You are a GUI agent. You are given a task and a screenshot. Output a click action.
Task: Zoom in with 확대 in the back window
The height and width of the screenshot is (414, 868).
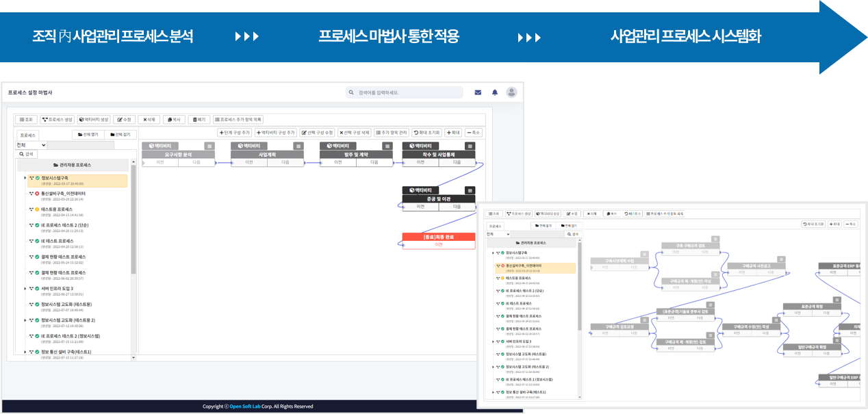point(453,133)
